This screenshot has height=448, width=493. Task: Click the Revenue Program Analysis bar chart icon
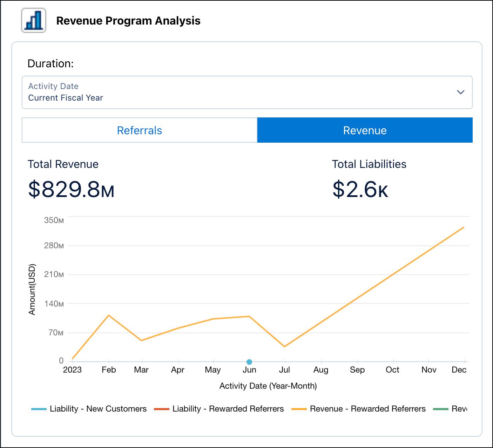(x=33, y=20)
